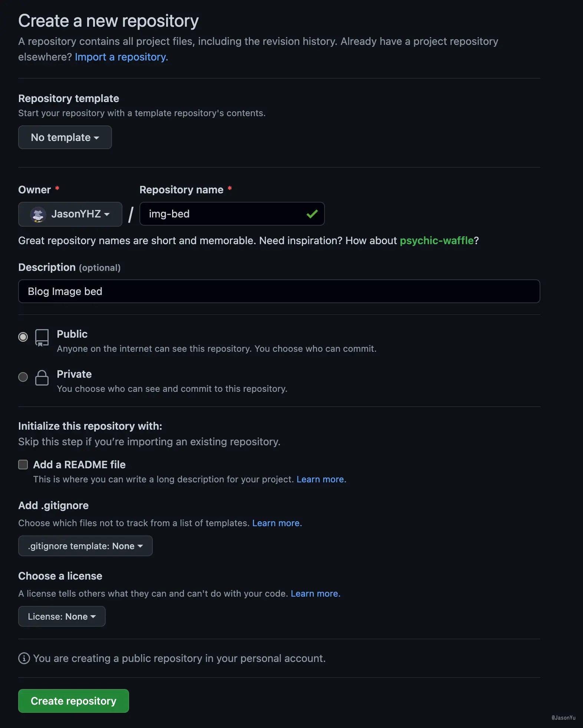Viewport: 583px width, 728px height.
Task: Click the info icon beside public repository notice
Action: 24,658
